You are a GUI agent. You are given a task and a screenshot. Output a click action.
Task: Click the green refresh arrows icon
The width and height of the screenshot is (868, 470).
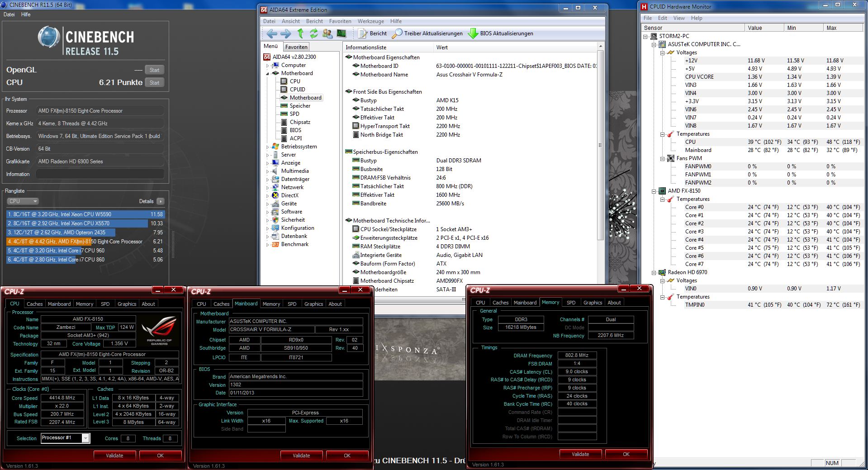click(x=313, y=33)
